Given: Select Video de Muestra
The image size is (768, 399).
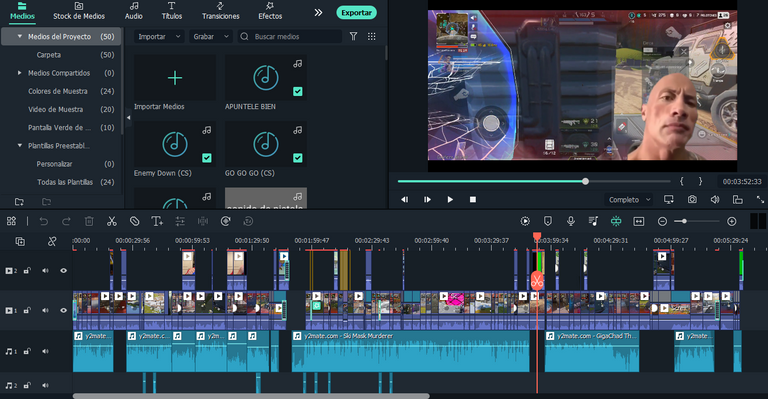Looking at the screenshot, I should 55,109.
